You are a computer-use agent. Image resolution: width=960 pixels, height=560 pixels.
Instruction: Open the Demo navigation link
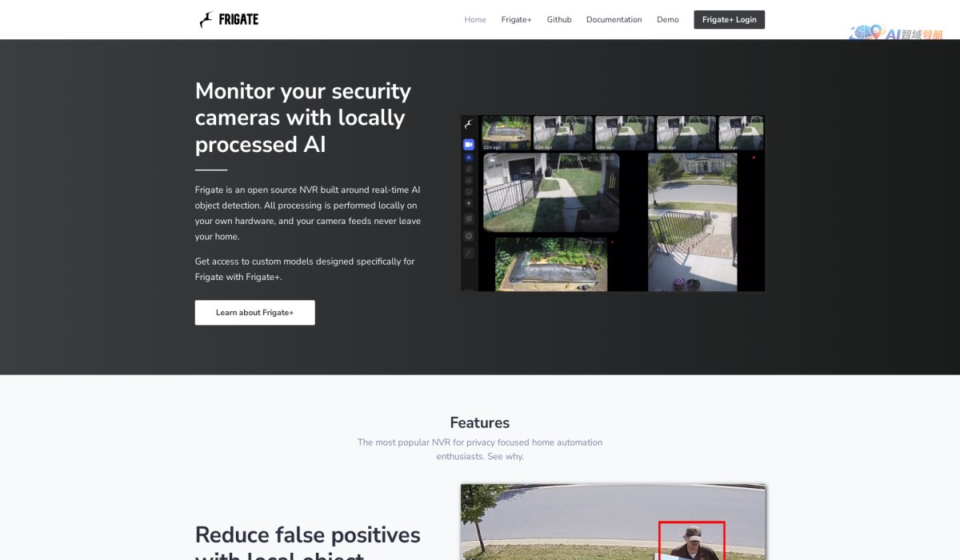(x=667, y=20)
